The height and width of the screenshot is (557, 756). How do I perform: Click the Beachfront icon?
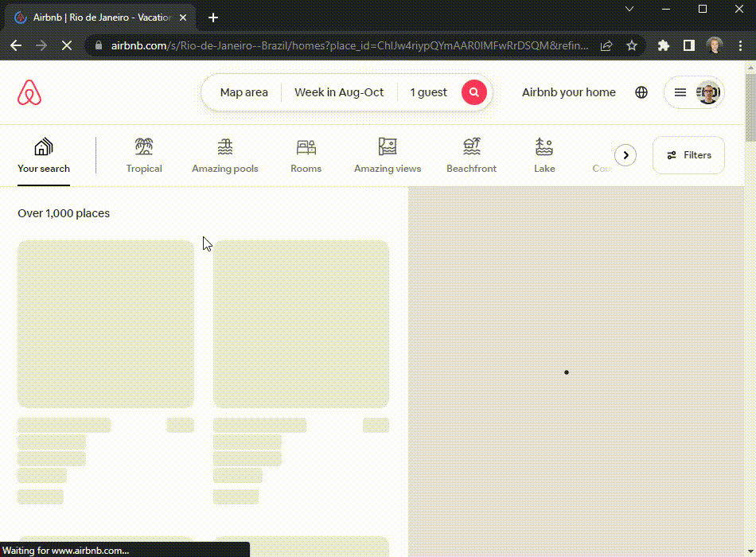pos(472,146)
